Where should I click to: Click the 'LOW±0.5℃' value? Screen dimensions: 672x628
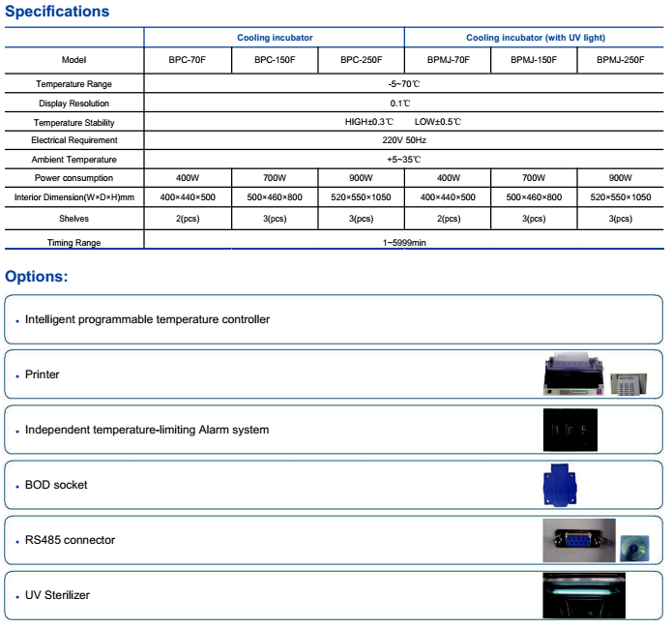[438, 122]
